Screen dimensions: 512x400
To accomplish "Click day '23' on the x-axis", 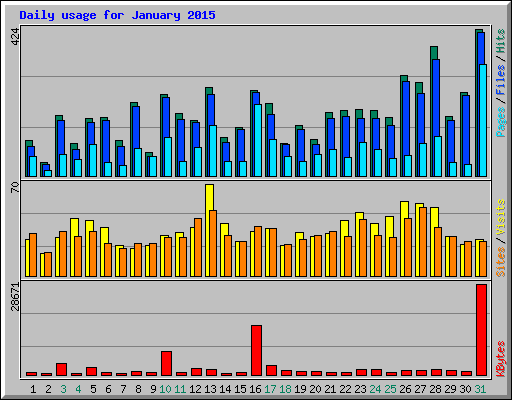I will coord(360,389).
